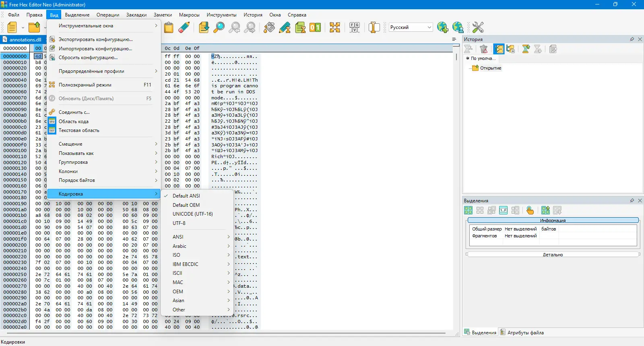
Task: Expand the Asian encoding submenu
Action: (x=197, y=301)
